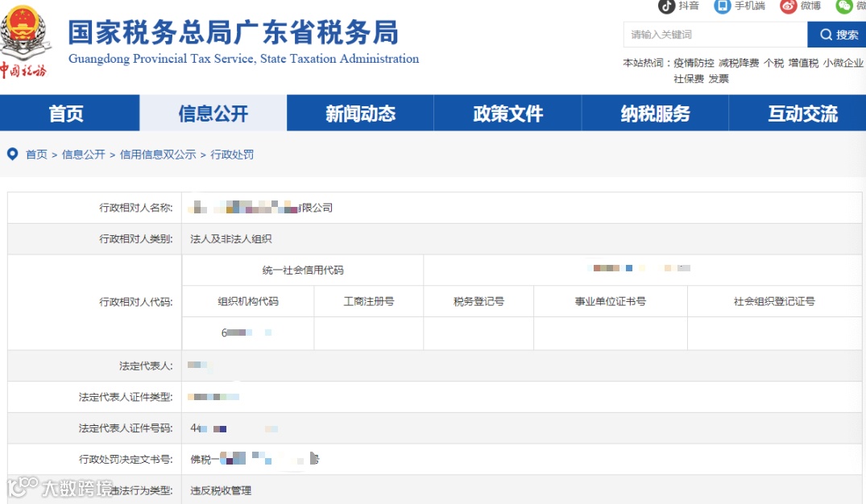The width and height of the screenshot is (866, 504).
Task: Select the label 法定代表人证件号码
Action: tap(126, 428)
